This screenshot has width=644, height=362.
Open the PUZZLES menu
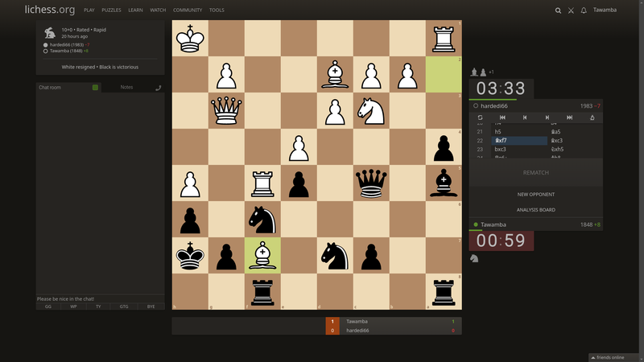[111, 10]
